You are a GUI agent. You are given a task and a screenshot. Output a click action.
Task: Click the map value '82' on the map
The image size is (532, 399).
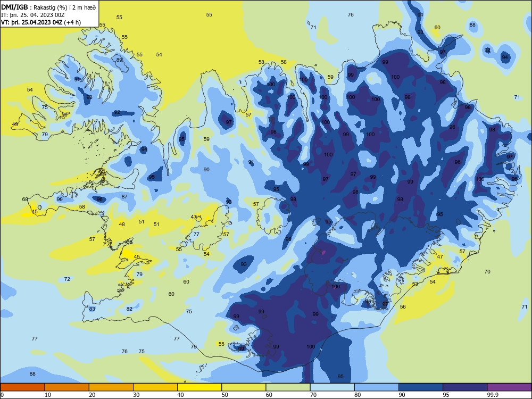[x=129, y=309]
